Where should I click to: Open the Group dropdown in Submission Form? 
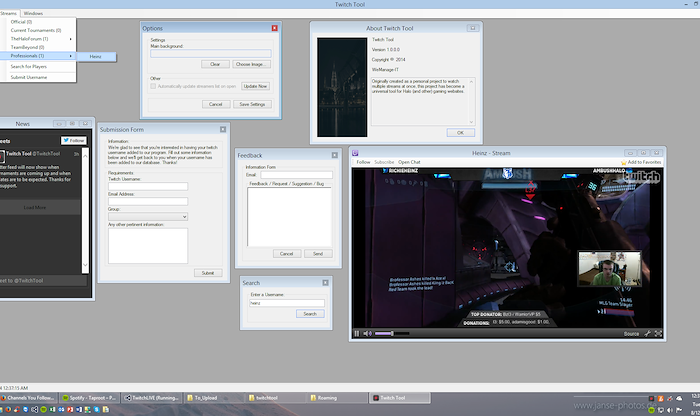pyautogui.click(x=148, y=216)
